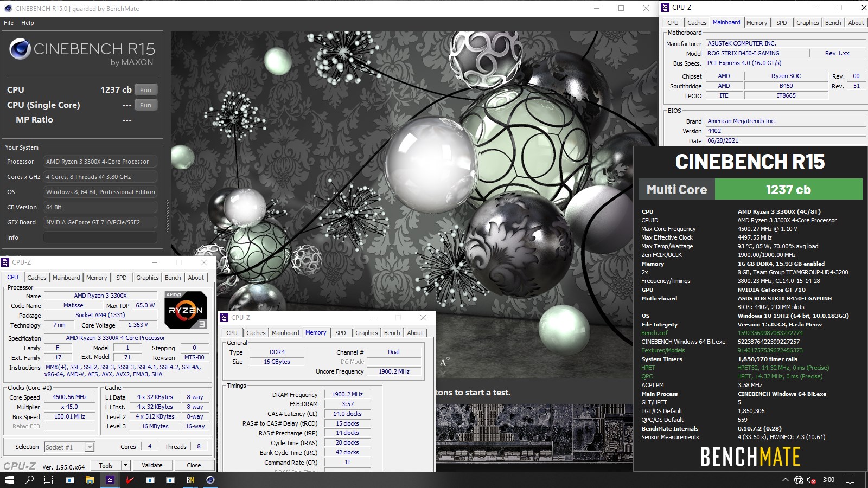
Task: Click app icon of CPU-Z CPU window title
Action: pos(5,262)
